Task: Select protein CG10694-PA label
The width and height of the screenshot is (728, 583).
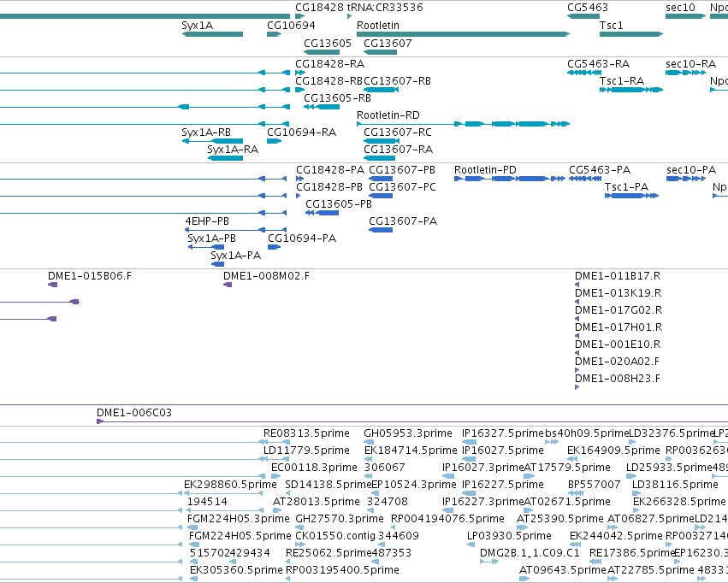Action: tap(302, 238)
